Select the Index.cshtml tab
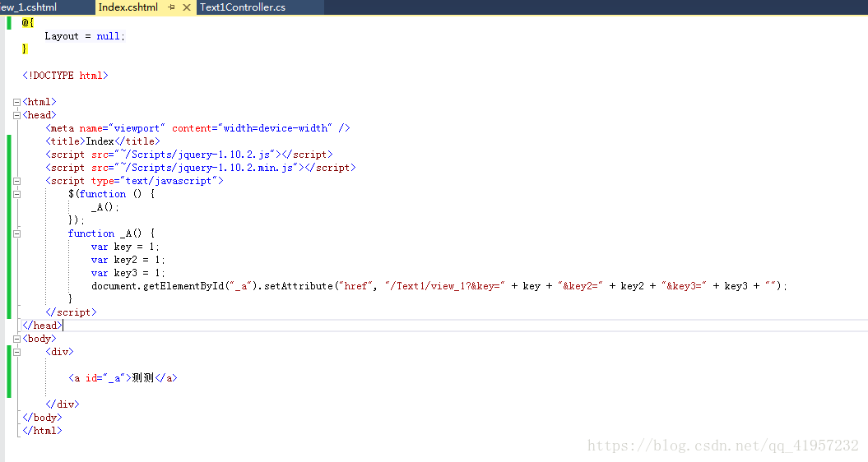The width and height of the screenshot is (868, 462). point(128,7)
